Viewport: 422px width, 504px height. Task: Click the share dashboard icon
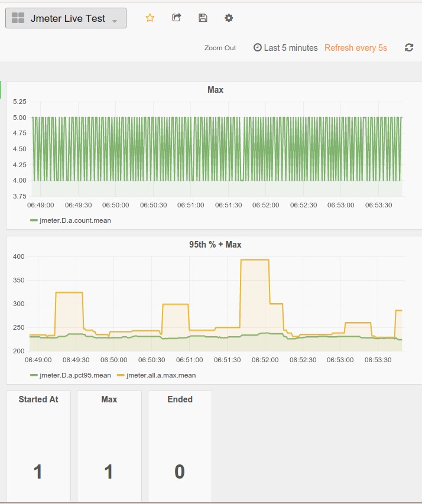(x=176, y=18)
